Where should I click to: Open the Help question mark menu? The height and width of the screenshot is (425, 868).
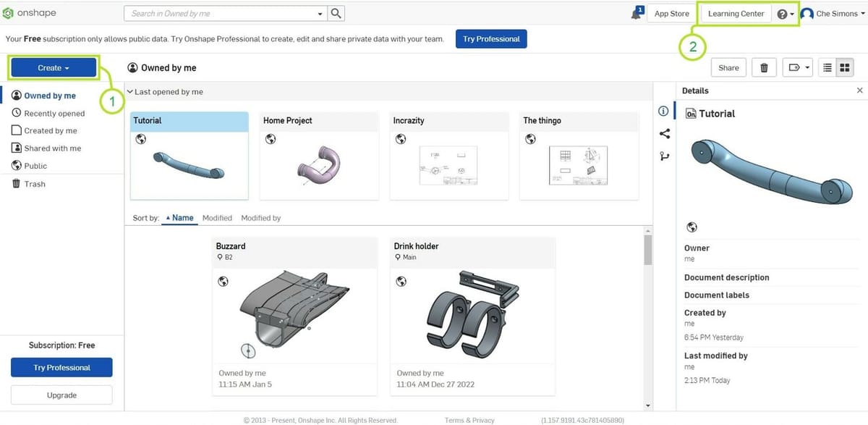tap(786, 14)
